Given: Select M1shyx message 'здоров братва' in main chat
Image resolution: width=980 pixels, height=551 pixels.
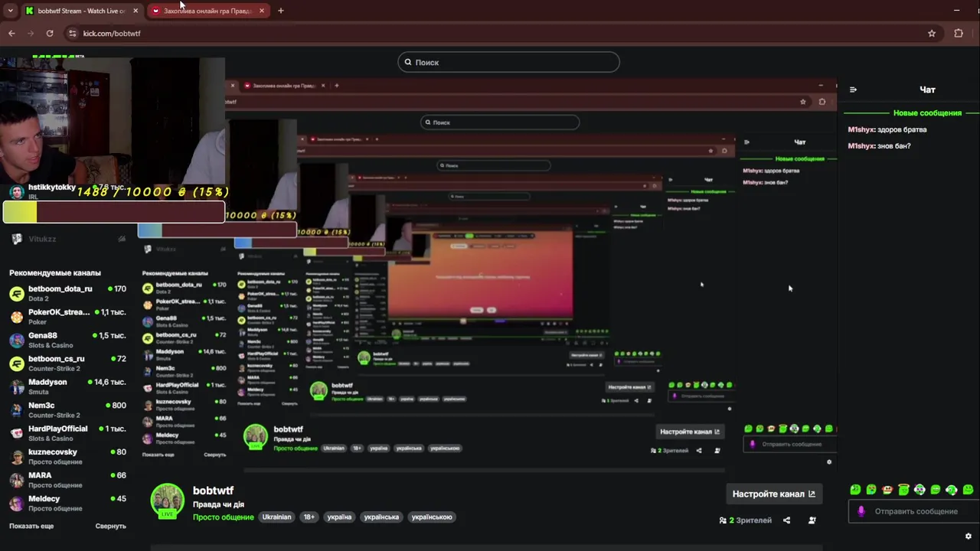Looking at the screenshot, I should point(887,130).
